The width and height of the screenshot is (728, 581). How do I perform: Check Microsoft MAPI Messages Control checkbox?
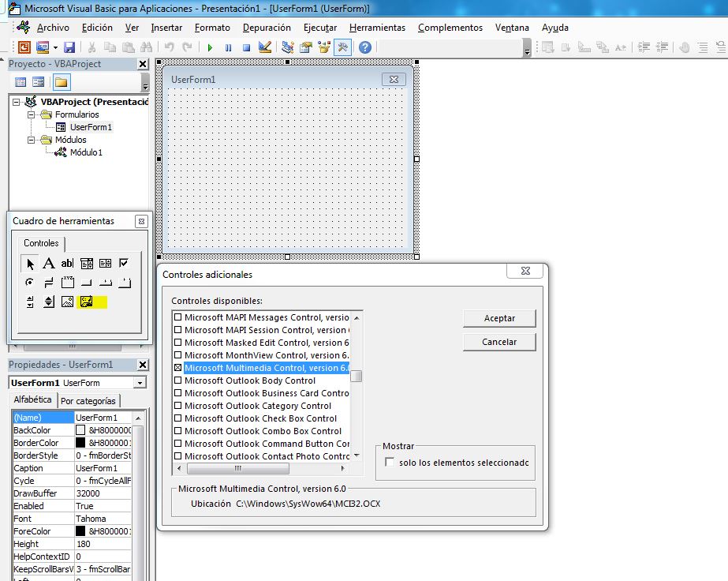click(x=177, y=317)
